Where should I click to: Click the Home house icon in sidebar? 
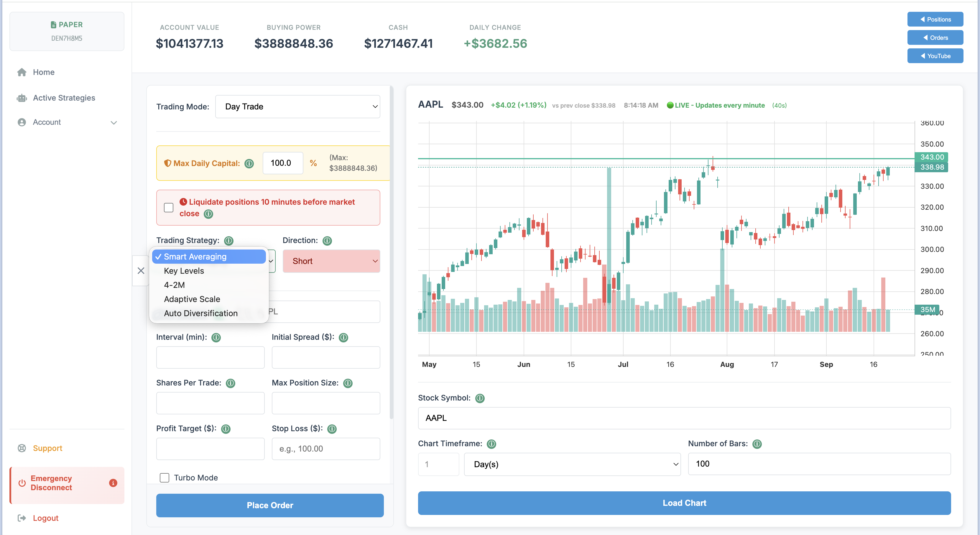[22, 72]
